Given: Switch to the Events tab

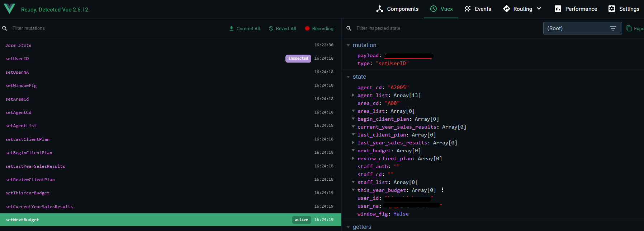Looking at the screenshot, I should click(478, 9).
